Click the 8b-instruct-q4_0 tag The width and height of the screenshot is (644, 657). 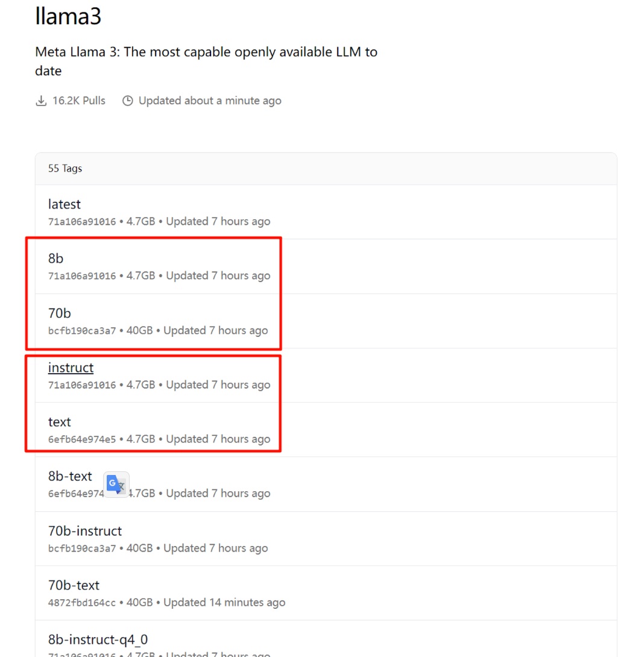[x=98, y=640]
